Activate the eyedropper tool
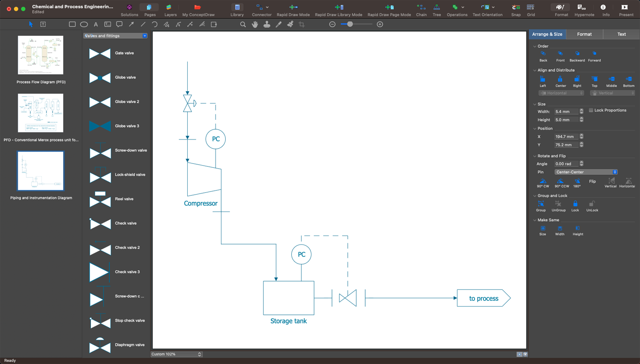This screenshot has height=364, width=640. coord(279,24)
